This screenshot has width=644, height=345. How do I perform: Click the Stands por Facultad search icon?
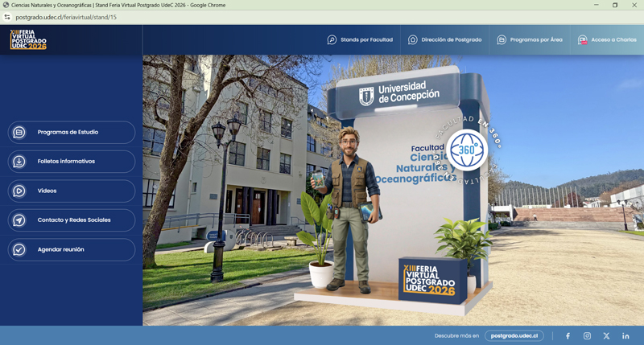(x=332, y=39)
